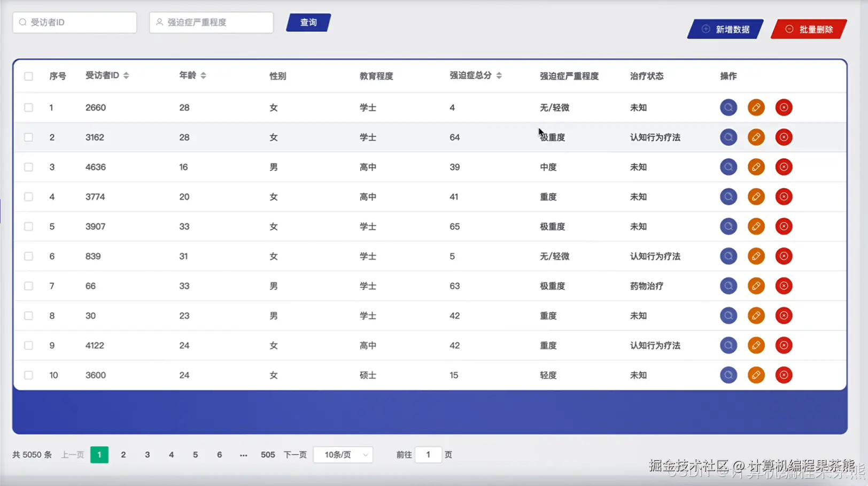Check the box for row 2 (ID 3162)

click(28, 137)
